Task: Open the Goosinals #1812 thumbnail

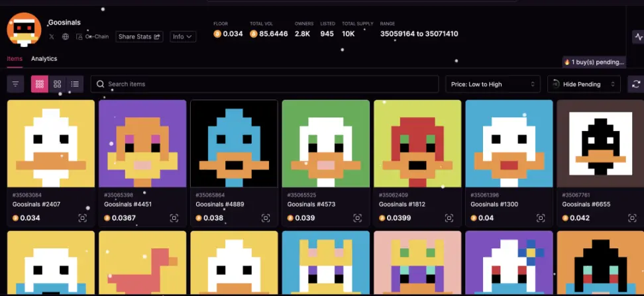Action: 417,144
